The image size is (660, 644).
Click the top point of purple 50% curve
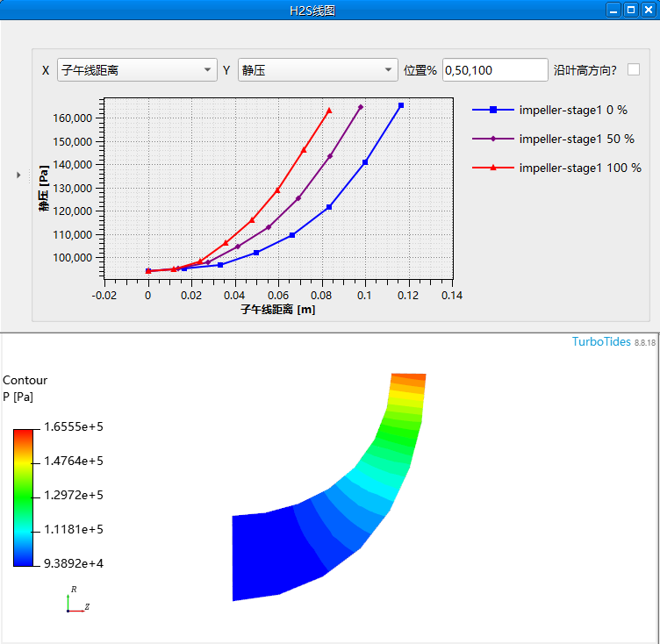[x=361, y=107]
